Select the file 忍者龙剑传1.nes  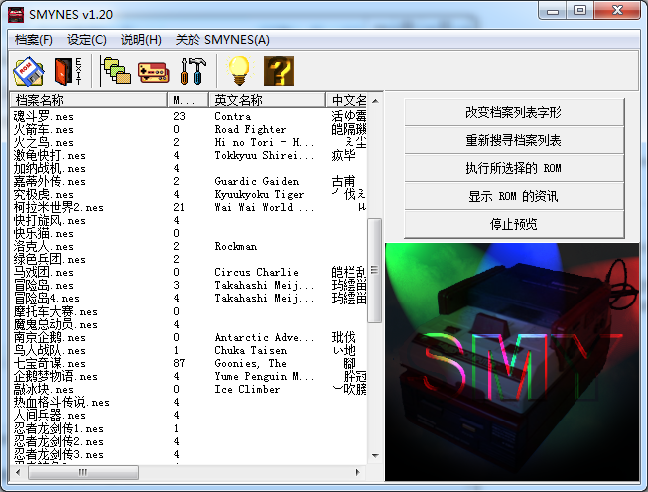tap(59, 429)
